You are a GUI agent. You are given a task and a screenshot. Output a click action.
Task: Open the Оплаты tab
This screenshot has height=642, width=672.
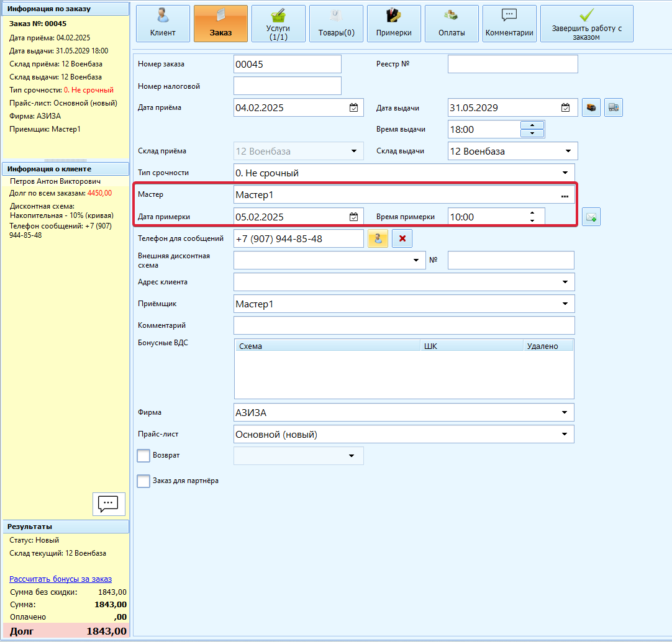coord(452,24)
